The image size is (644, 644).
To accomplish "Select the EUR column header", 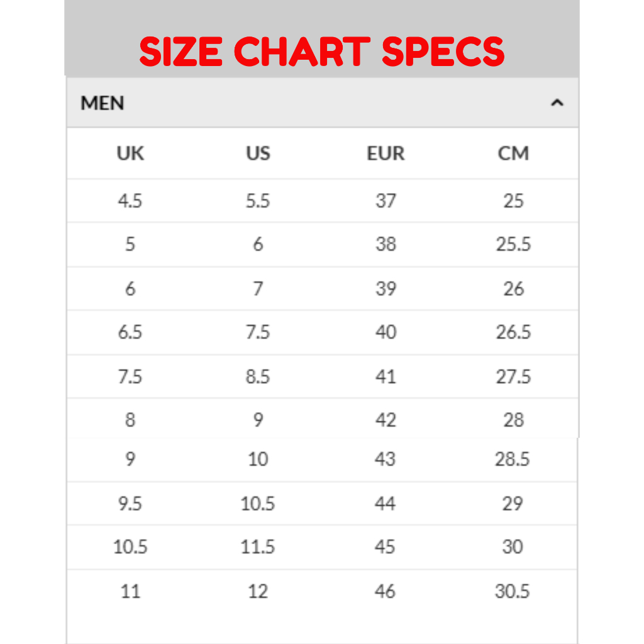I will [386, 153].
